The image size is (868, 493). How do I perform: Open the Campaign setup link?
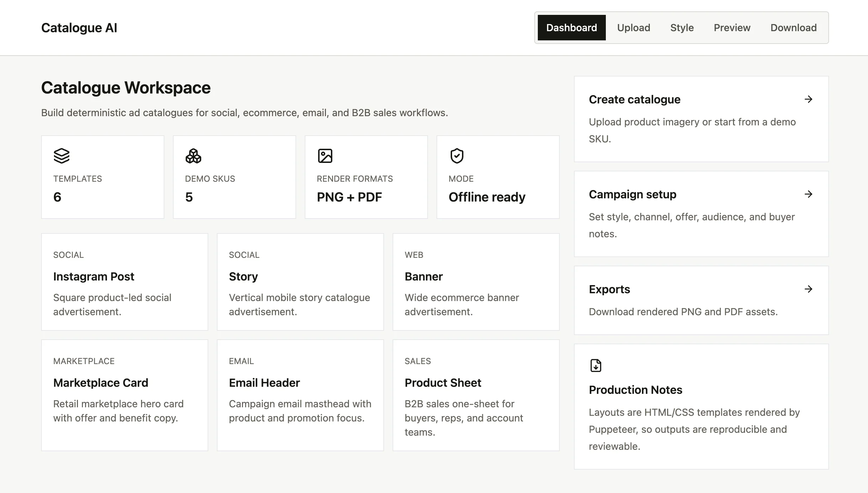[x=701, y=214]
